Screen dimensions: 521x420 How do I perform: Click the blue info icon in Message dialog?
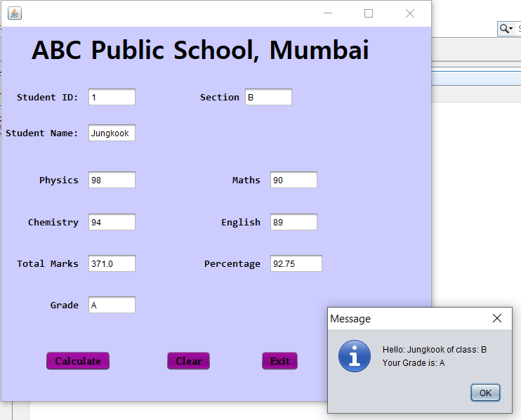354,355
